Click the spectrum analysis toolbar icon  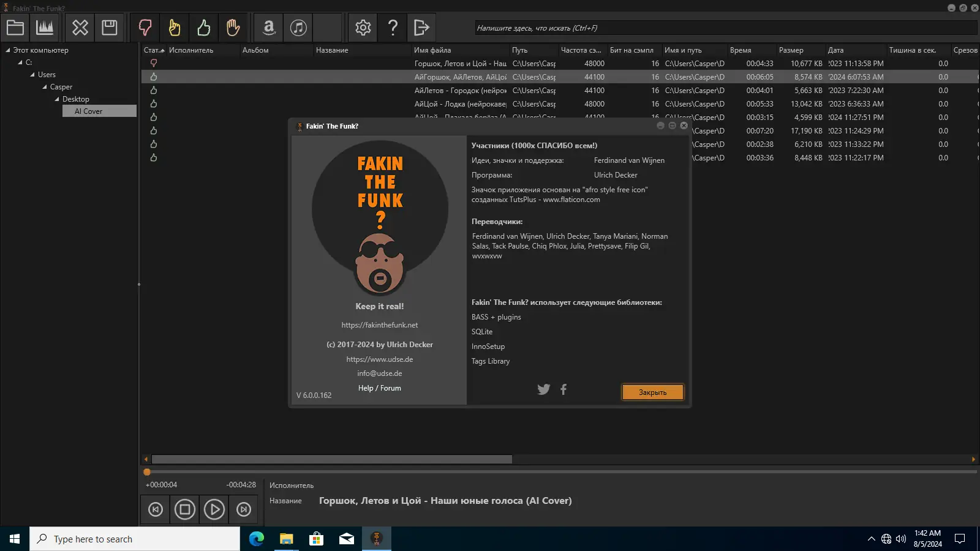(x=45, y=28)
